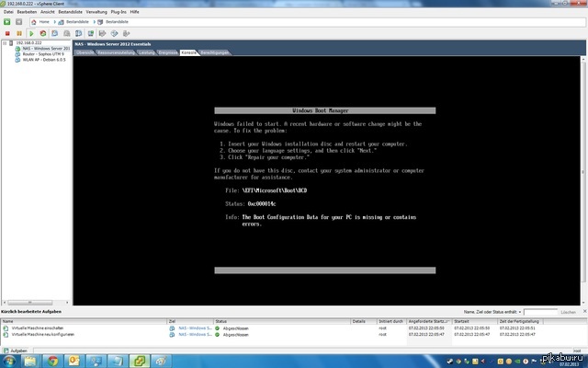Select NAS - Windows Server VM in tree
Image resolution: width=588 pixels, height=368 pixels.
click(46, 49)
